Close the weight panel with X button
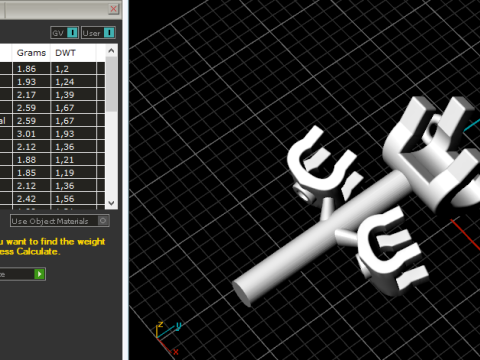The image size is (480, 360). [x=113, y=9]
